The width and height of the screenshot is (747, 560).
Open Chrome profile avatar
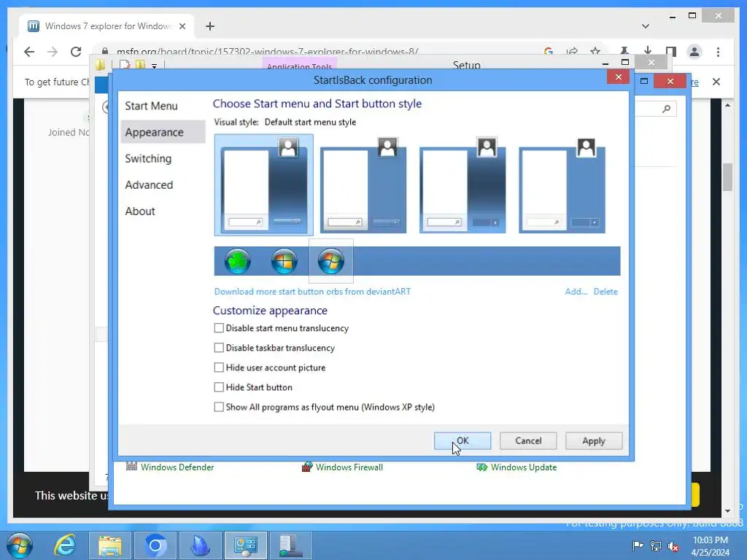tap(694, 52)
